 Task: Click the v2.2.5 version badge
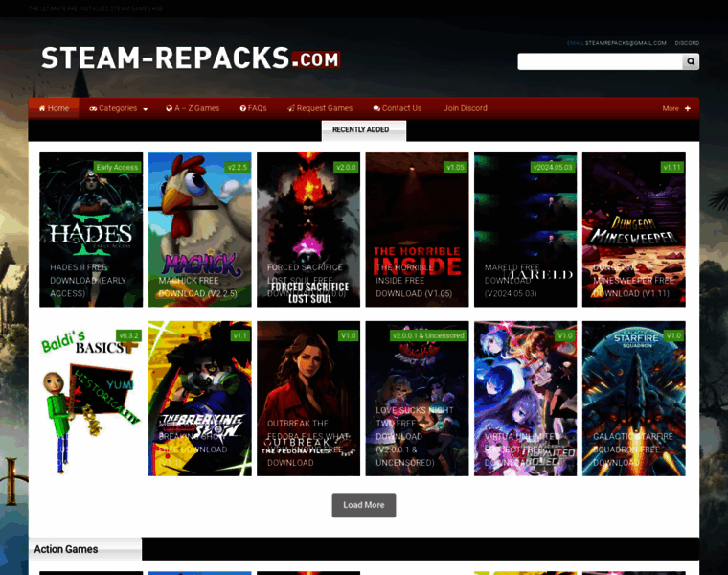(238, 167)
